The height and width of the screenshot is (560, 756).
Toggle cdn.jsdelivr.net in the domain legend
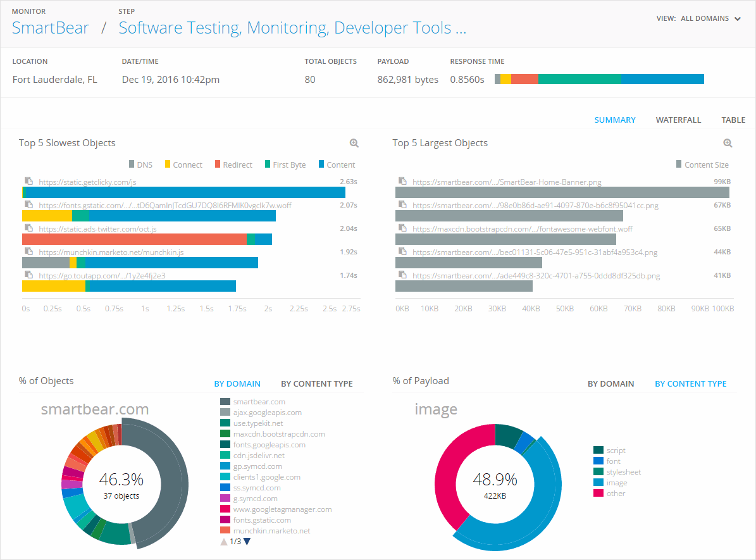(252, 456)
